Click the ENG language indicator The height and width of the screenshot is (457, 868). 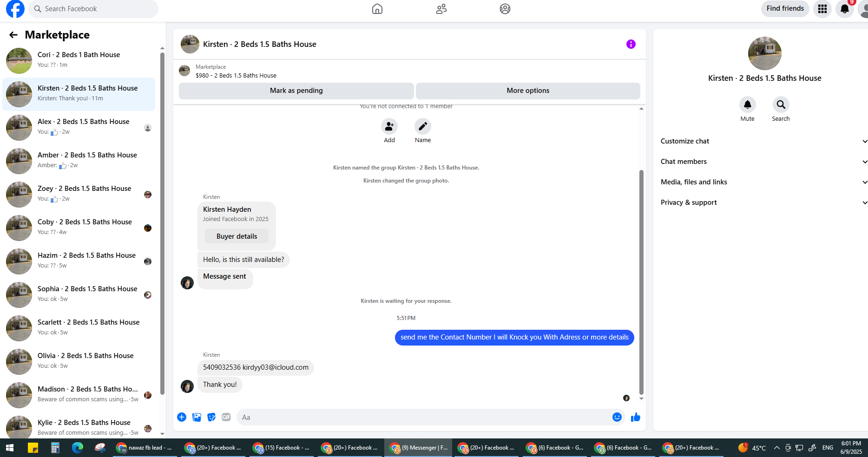point(828,448)
